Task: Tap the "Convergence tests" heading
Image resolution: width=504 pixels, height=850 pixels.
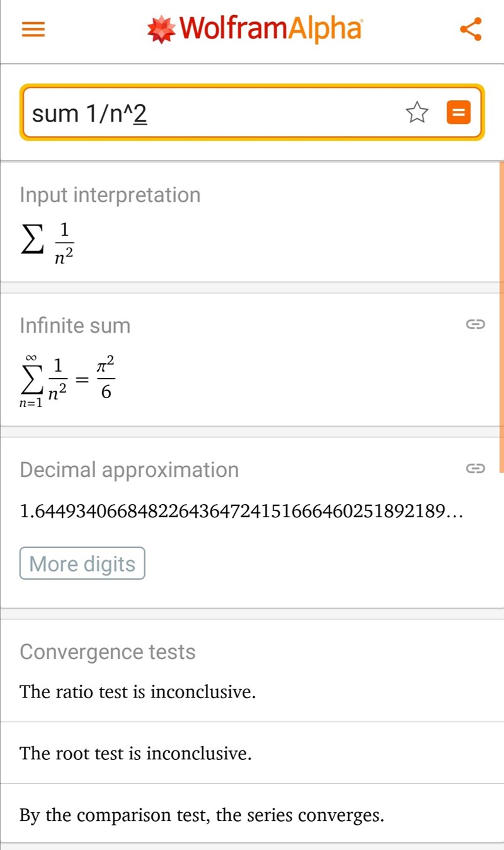Action: 108,652
